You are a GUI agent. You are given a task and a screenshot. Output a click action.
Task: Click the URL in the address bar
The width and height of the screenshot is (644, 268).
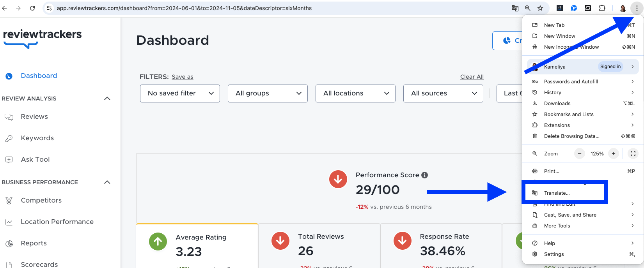184,8
